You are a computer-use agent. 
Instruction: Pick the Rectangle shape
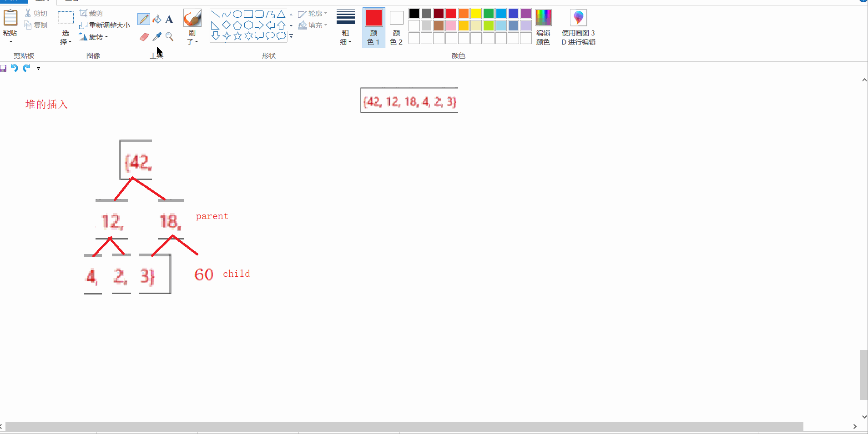[248, 14]
